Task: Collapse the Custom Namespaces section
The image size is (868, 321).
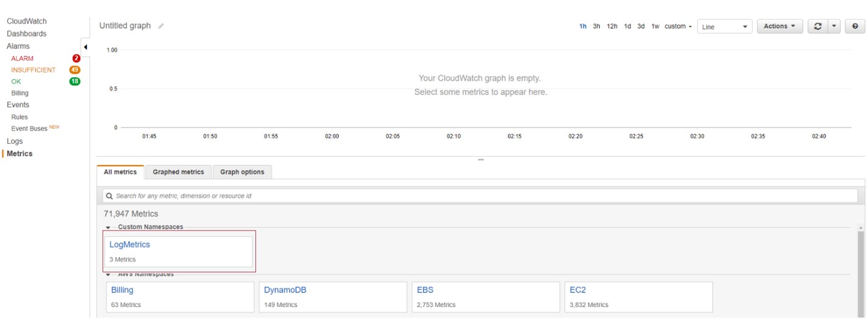Action: (x=108, y=227)
